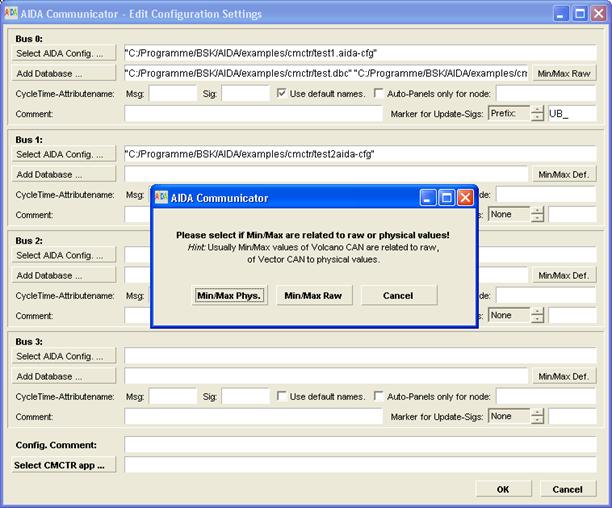
Task: Click Bus 2 marker text field
Action: click(x=572, y=316)
